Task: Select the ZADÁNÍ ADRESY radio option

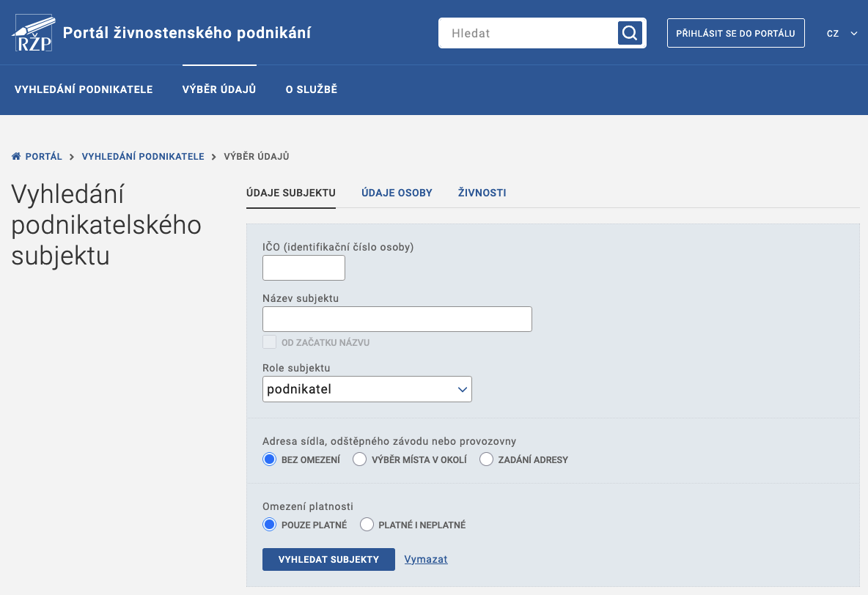Action: point(486,459)
